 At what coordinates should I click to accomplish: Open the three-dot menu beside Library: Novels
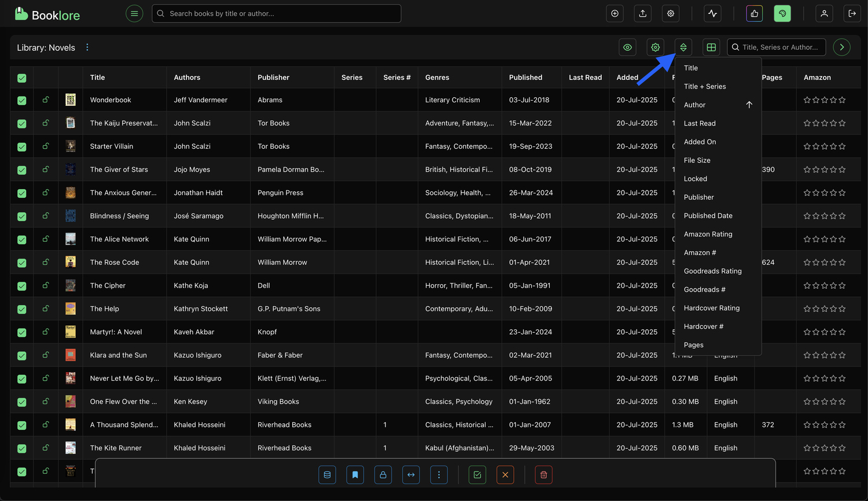pos(87,47)
